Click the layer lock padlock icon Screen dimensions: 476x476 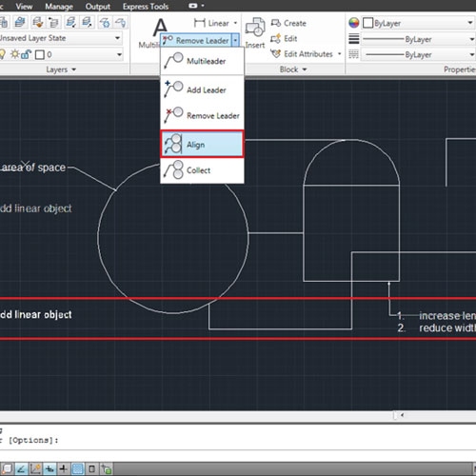point(26,54)
